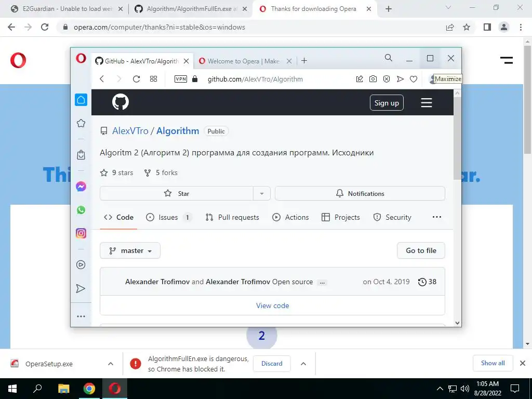Screen dimensions: 532x399
Task: Open Chrome side panel icon
Action: (487, 27)
